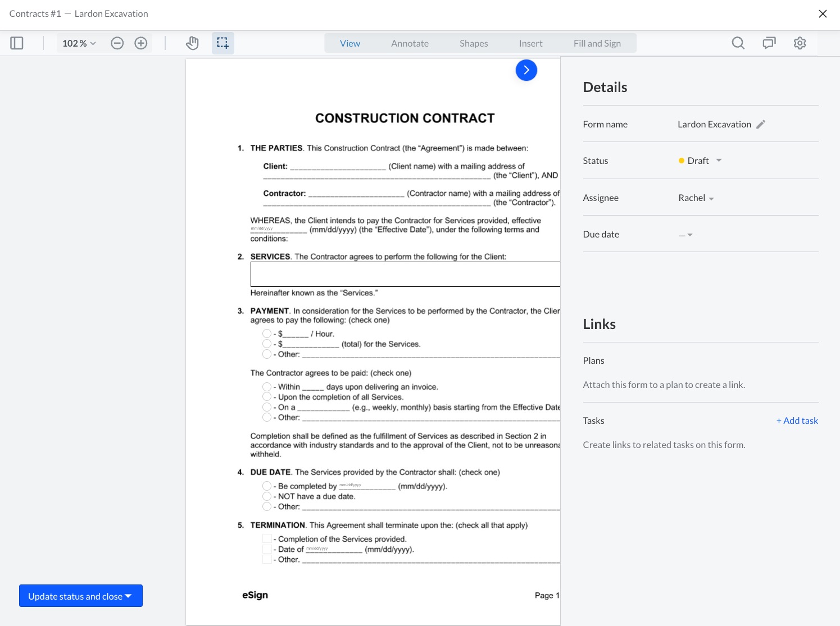Select 'On a basis starting' radio option

(x=267, y=407)
